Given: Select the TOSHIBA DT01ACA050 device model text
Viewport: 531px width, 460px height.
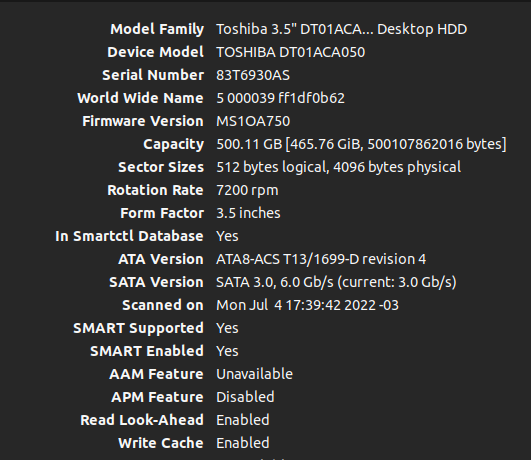Looking at the screenshot, I should (x=291, y=53).
